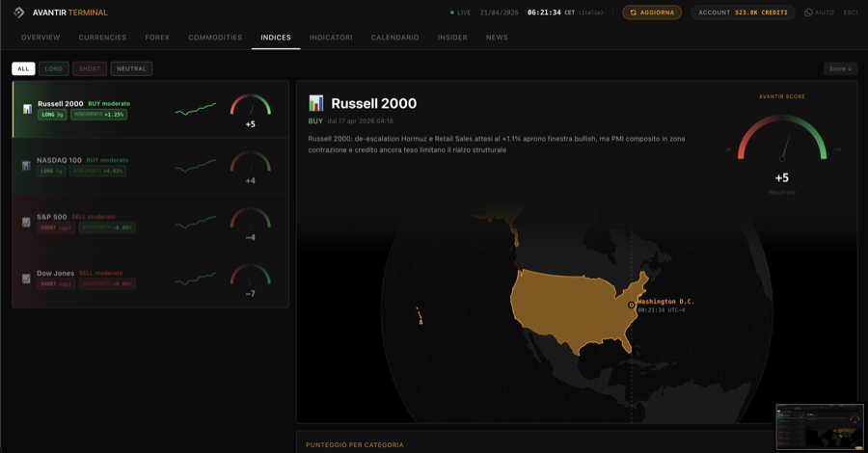Go to the COMMODITIES tab
The image size is (868, 453).
click(x=215, y=37)
